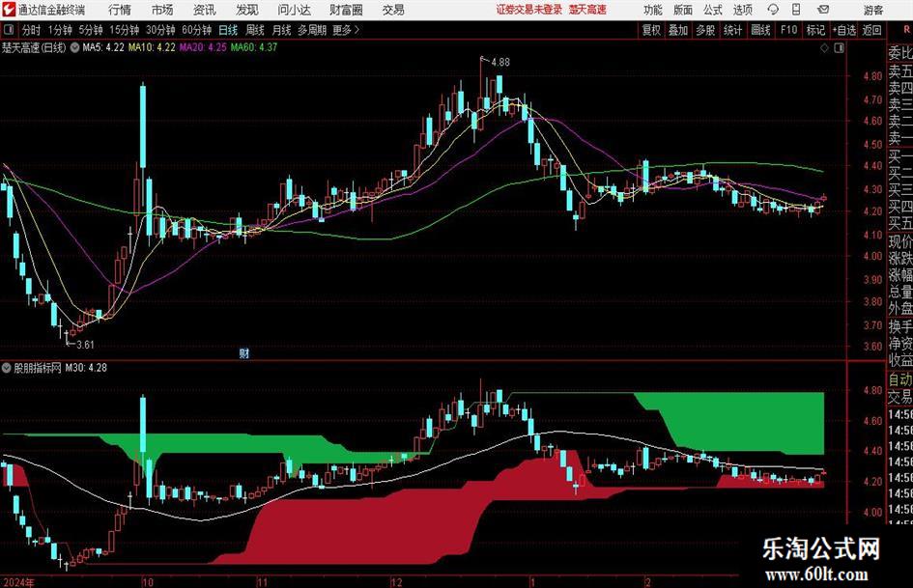
Task: Open the mail envelope icon
Action: coord(823,10)
